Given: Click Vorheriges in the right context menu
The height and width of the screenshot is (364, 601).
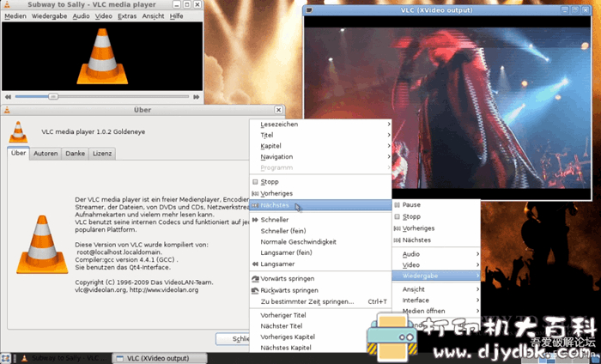Looking at the screenshot, I should click(x=436, y=228).
